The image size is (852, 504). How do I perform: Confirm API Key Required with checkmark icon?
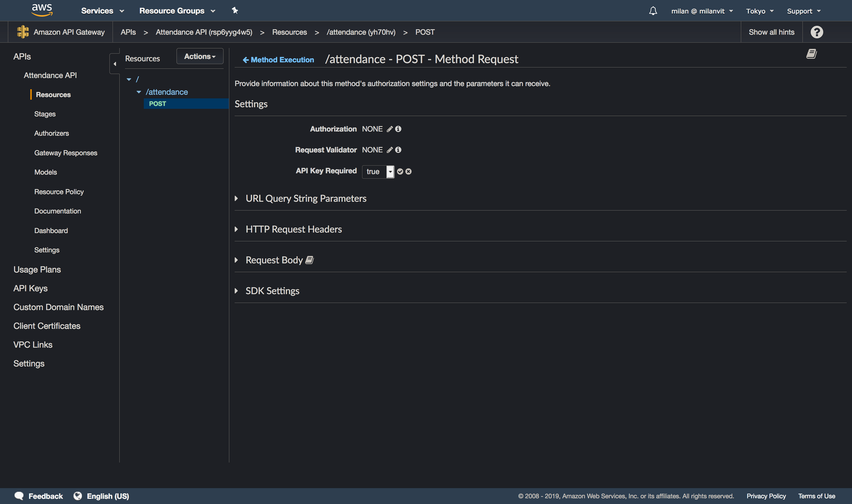coord(400,171)
